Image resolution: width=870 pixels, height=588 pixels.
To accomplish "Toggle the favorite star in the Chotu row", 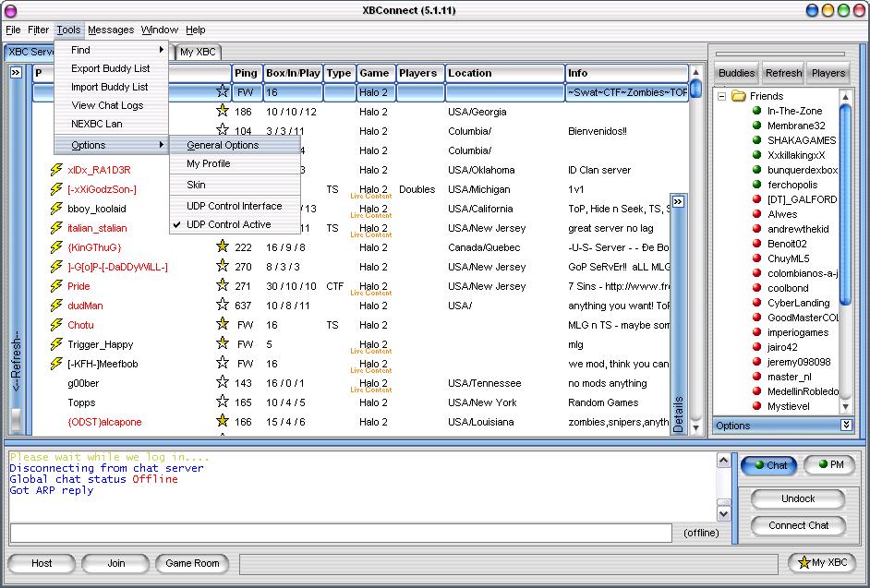I will 223,324.
